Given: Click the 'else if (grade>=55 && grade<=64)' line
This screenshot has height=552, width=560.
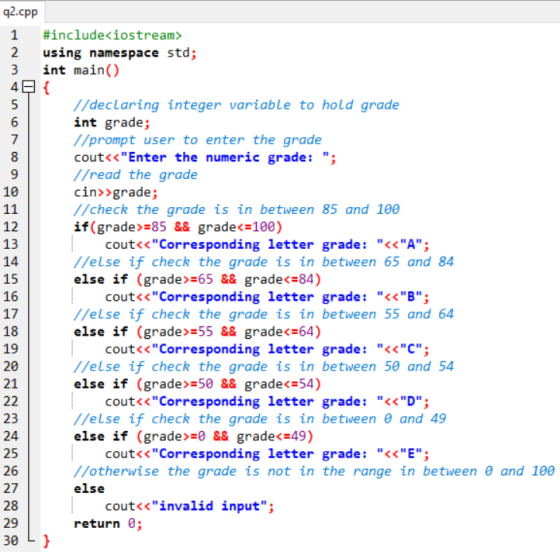Looking at the screenshot, I should tap(198, 332).
